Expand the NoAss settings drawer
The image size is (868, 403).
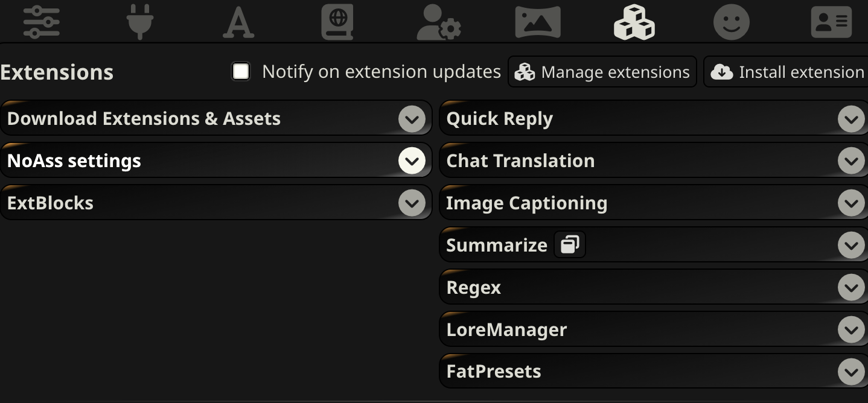[412, 161]
